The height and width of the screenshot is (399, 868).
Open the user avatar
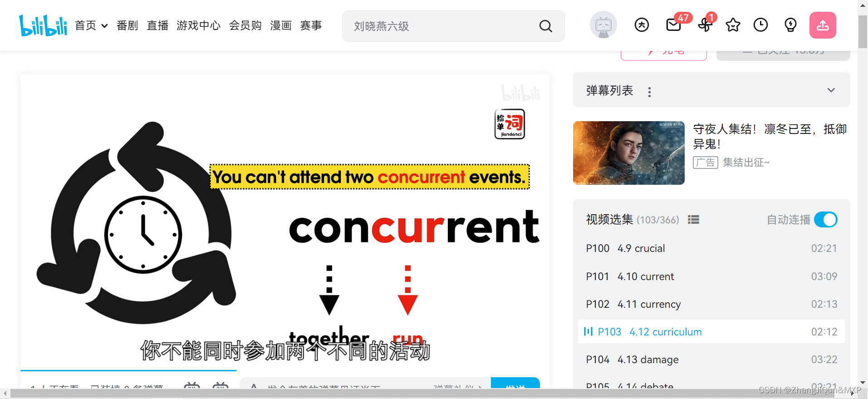tap(603, 25)
